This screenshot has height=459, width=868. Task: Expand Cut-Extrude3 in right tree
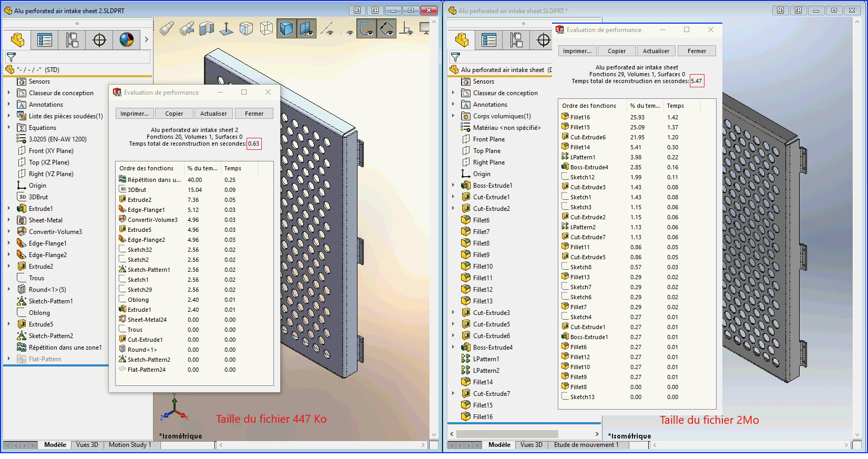[453, 313]
